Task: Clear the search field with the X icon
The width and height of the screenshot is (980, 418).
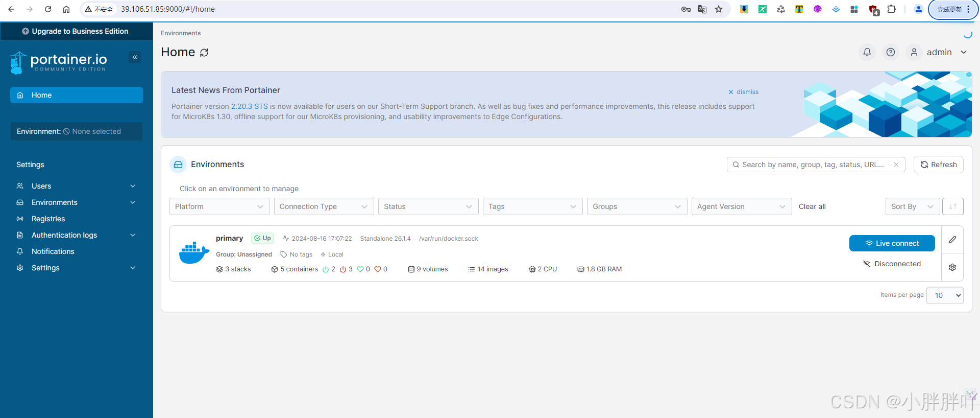Action: point(896,165)
